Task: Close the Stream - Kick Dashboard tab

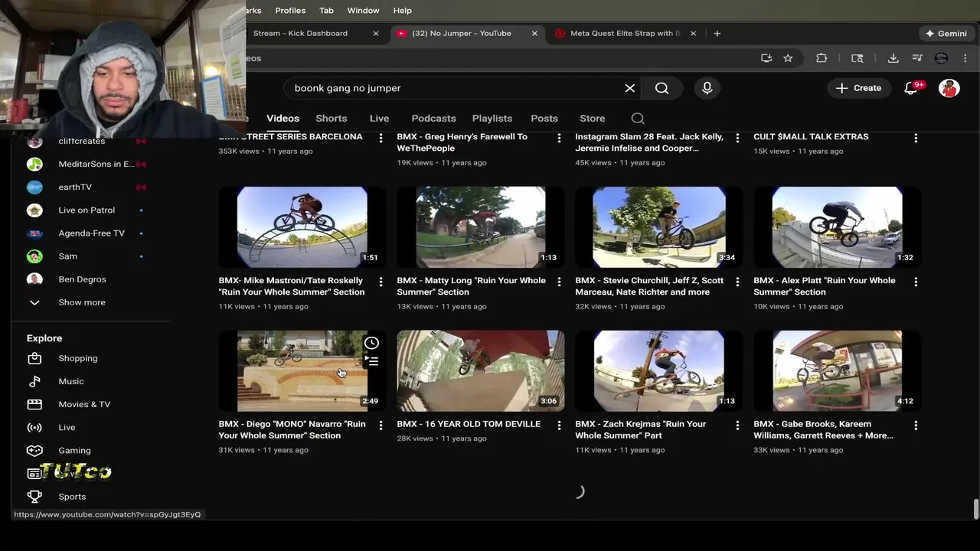Action: tap(376, 34)
